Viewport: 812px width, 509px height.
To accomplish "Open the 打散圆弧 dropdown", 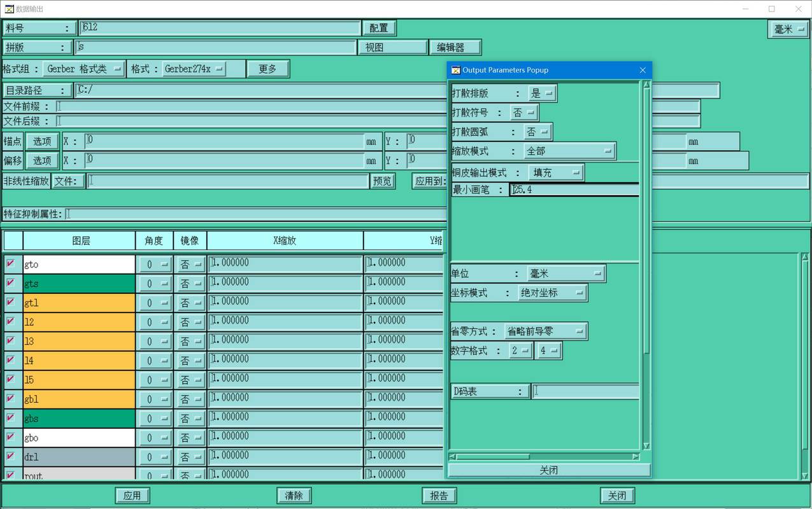I will point(537,132).
